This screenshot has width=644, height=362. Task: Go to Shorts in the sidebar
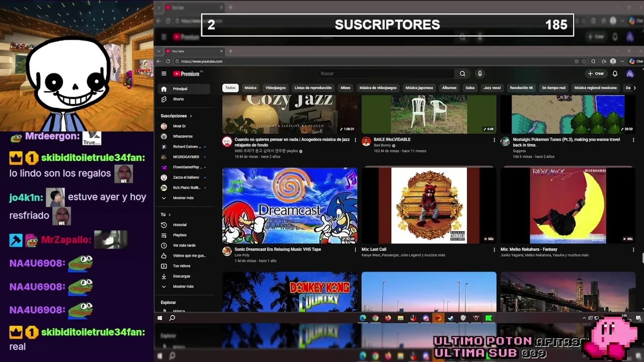pos(178,99)
